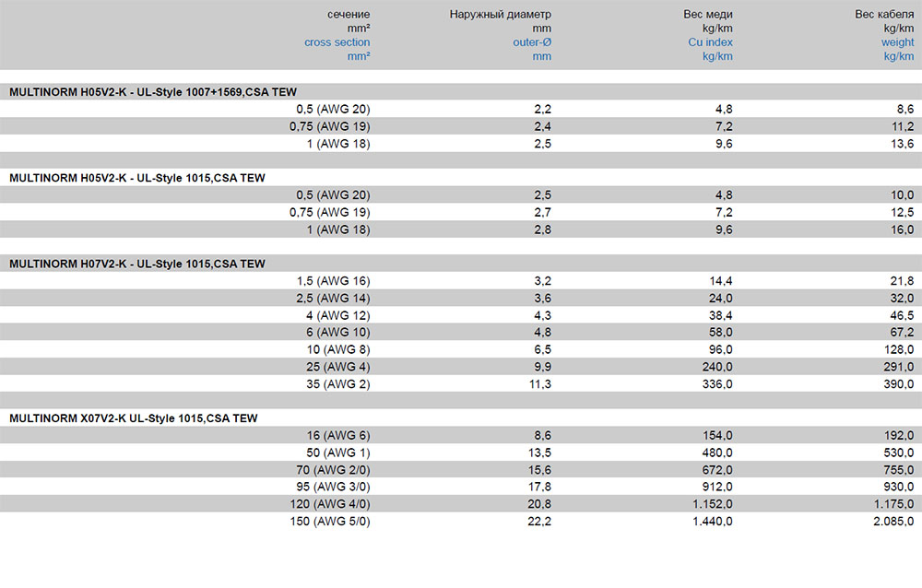
Task: Click the 'outer-Ø' column header
Action: pyautogui.click(x=532, y=42)
